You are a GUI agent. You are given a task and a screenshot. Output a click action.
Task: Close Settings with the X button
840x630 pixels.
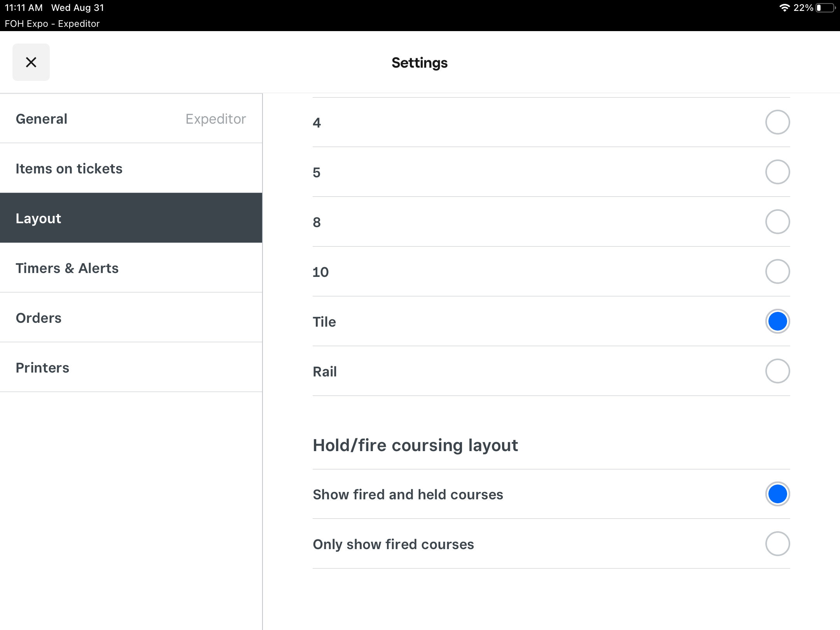(31, 62)
